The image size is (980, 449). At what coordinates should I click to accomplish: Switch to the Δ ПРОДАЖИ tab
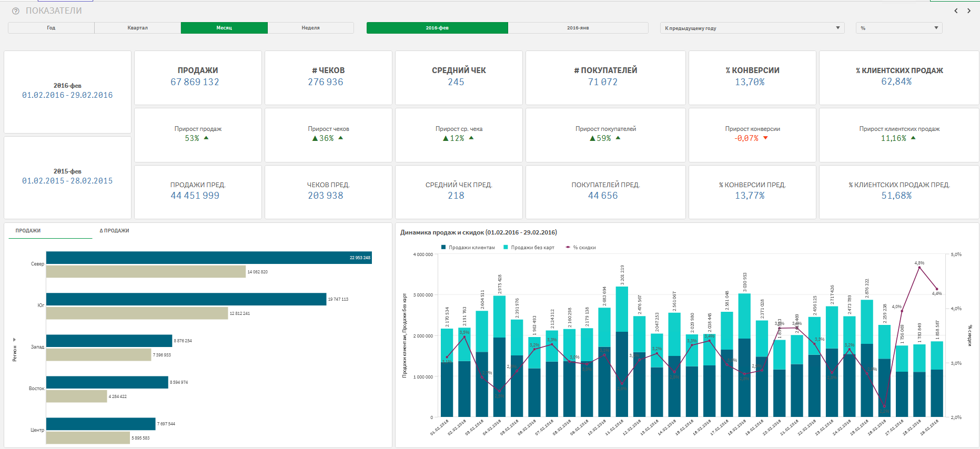[x=114, y=231]
